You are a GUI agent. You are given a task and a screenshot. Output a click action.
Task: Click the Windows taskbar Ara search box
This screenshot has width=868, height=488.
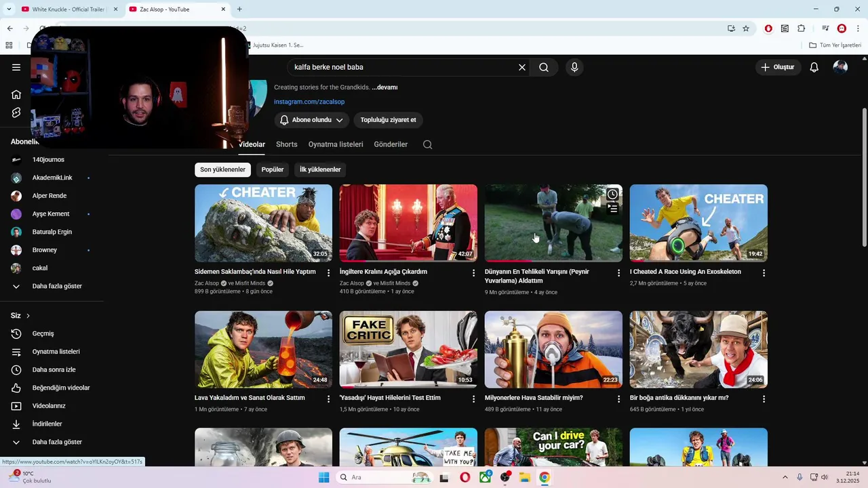click(384, 477)
